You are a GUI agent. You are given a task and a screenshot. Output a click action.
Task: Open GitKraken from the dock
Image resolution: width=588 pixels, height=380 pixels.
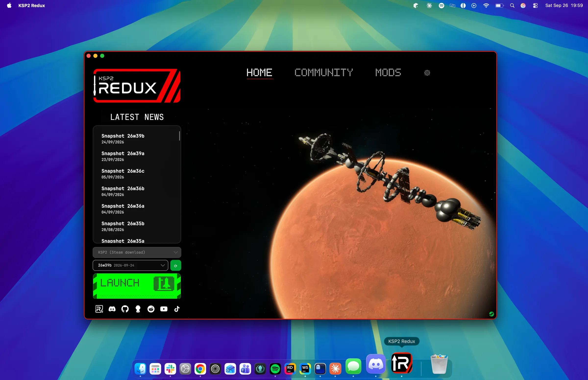pyautogui.click(x=260, y=369)
